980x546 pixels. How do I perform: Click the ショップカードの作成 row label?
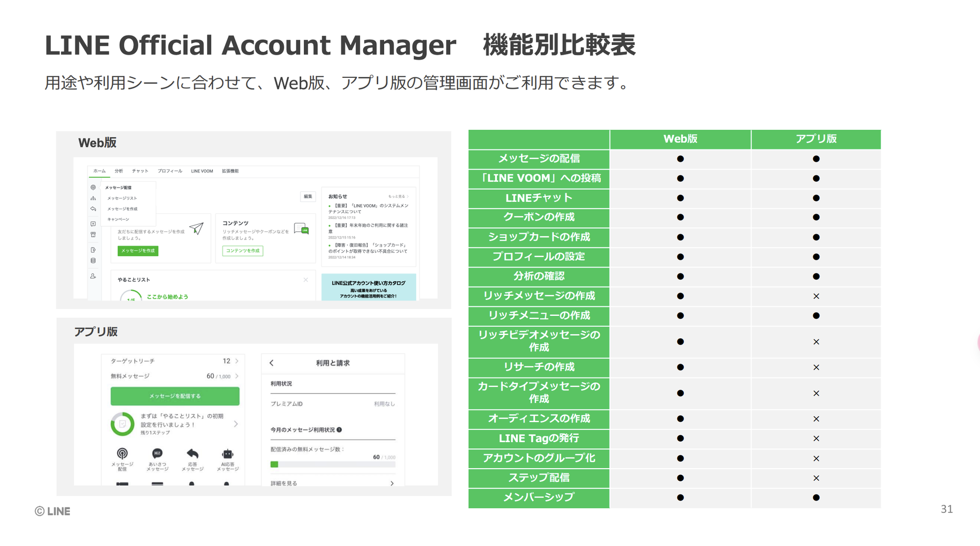click(x=539, y=237)
